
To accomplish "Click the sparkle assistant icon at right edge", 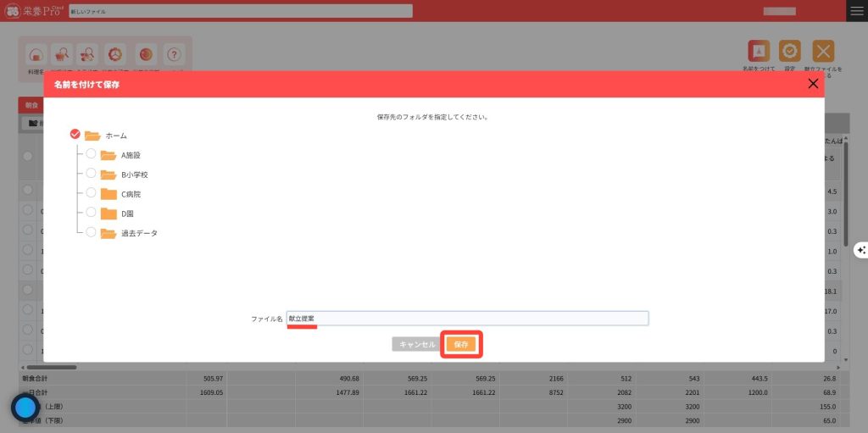I will 860,250.
